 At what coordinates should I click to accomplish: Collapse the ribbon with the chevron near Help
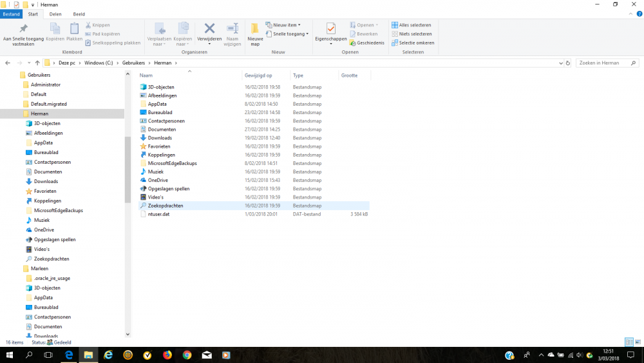click(629, 14)
